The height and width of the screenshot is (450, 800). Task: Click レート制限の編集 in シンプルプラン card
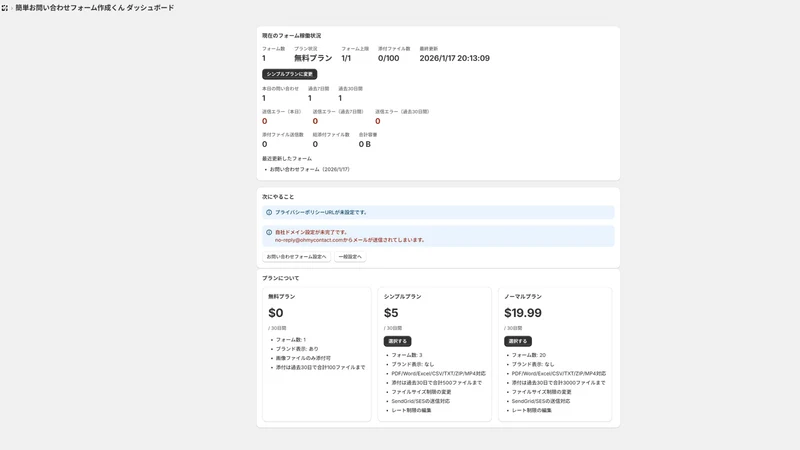pos(411,410)
